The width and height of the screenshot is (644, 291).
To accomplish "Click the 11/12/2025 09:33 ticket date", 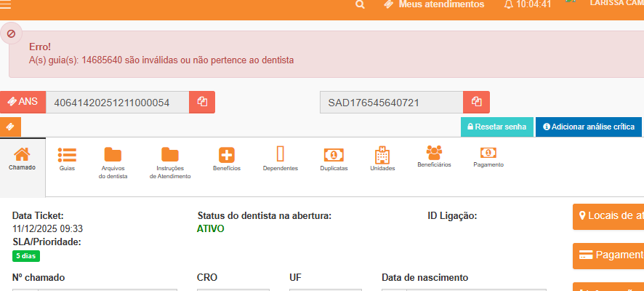I will tap(47, 229).
